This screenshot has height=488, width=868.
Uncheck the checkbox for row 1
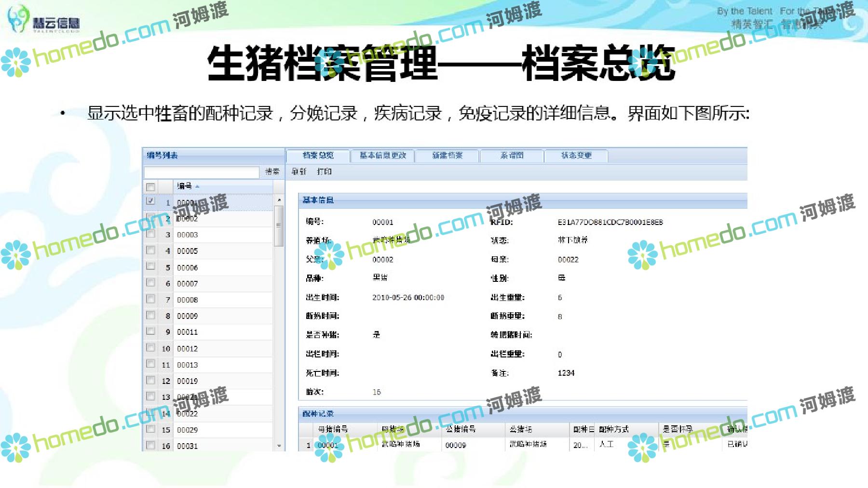coord(150,201)
